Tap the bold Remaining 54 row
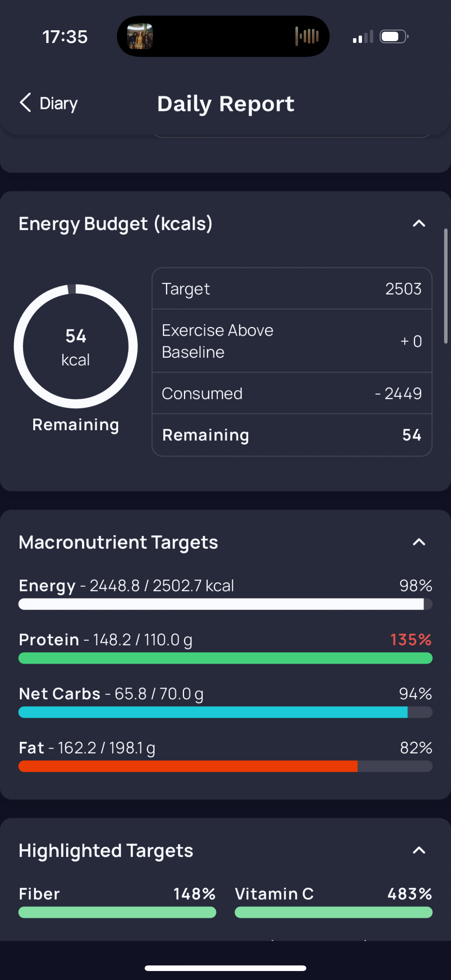The image size is (451, 980). (292, 435)
